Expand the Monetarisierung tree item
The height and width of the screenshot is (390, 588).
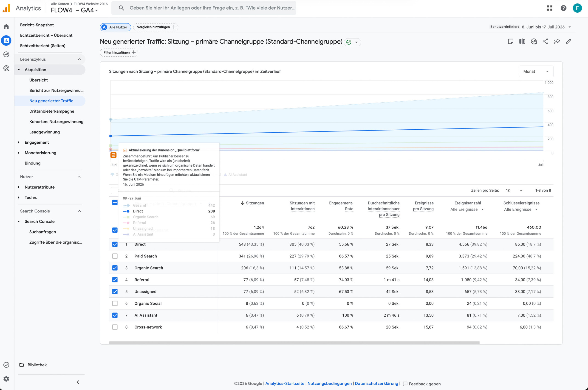pos(19,153)
